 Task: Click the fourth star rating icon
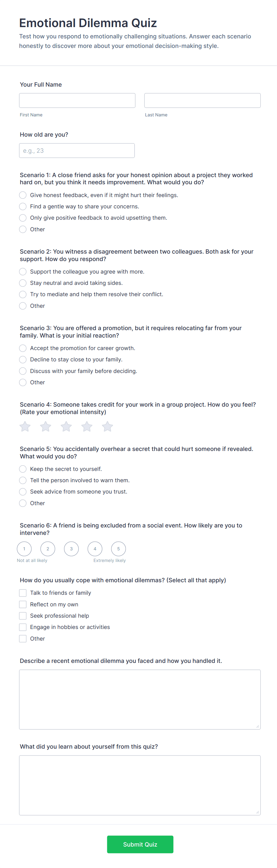[x=87, y=427]
